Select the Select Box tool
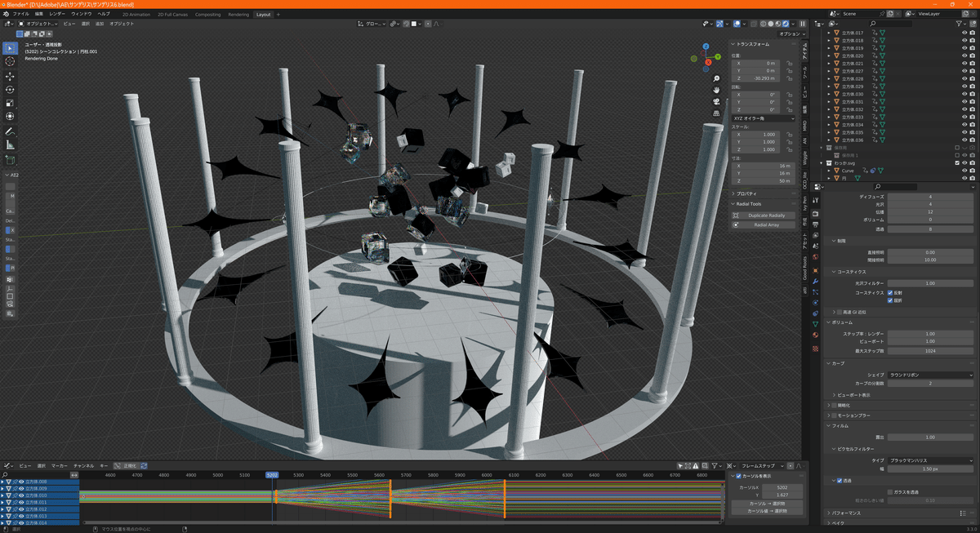The height and width of the screenshot is (533, 980). point(10,47)
